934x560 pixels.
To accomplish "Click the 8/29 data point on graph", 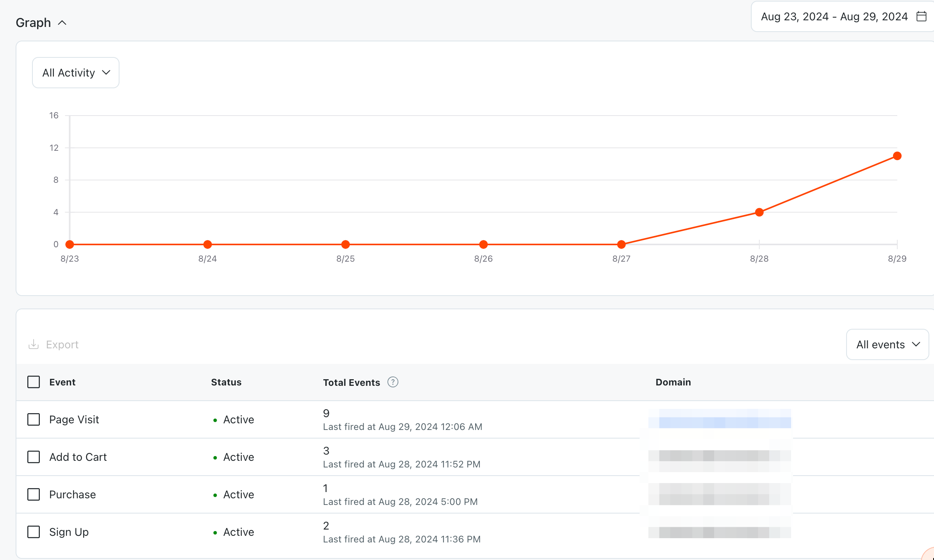I will pyautogui.click(x=897, y=156).
